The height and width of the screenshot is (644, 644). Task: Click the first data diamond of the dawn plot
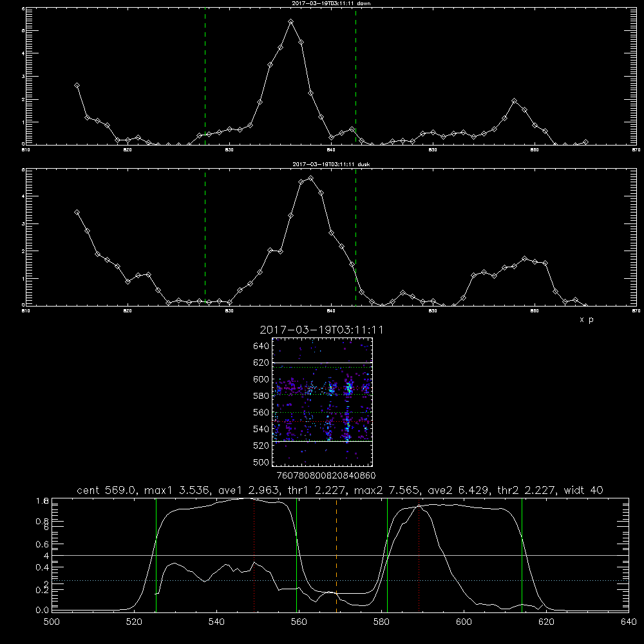[x=77, y=86]
